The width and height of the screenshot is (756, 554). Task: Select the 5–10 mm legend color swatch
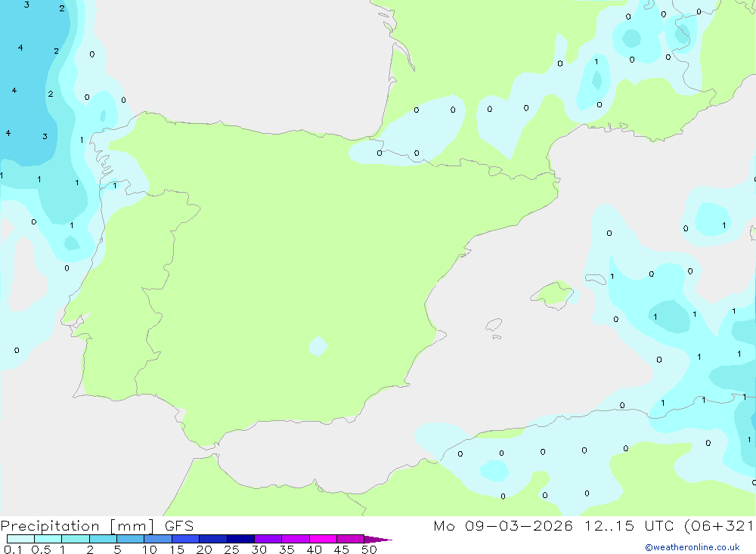(x=130, y=539)
